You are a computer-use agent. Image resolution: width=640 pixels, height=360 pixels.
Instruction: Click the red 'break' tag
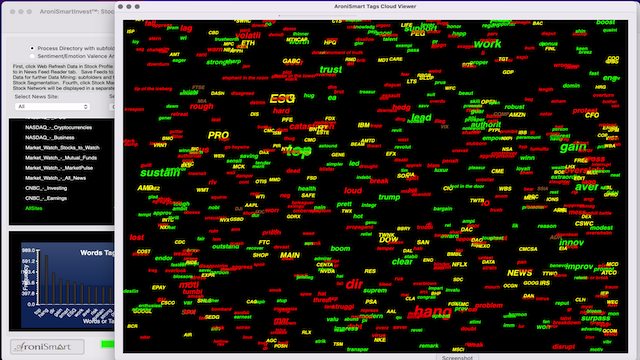click(379, 181)
